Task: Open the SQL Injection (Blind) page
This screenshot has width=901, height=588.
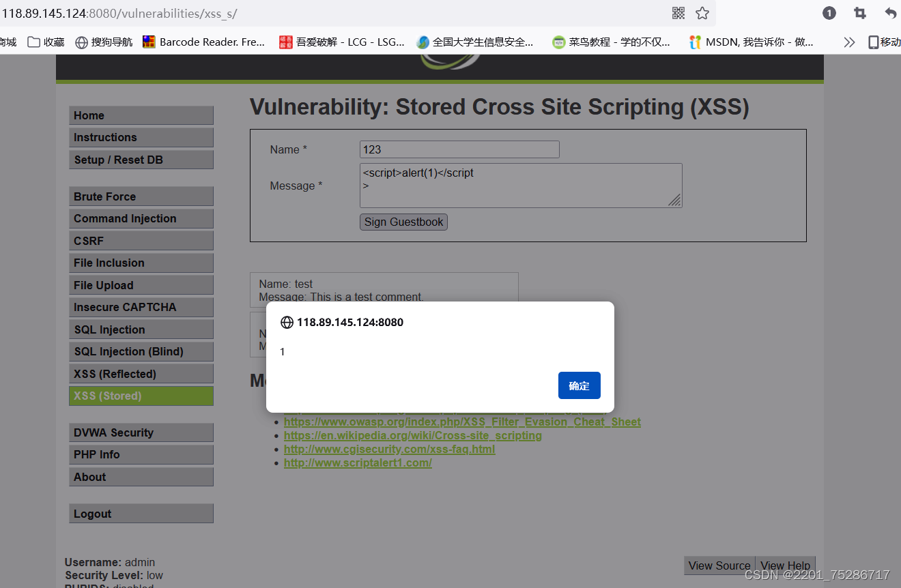Action: (141, 351)
